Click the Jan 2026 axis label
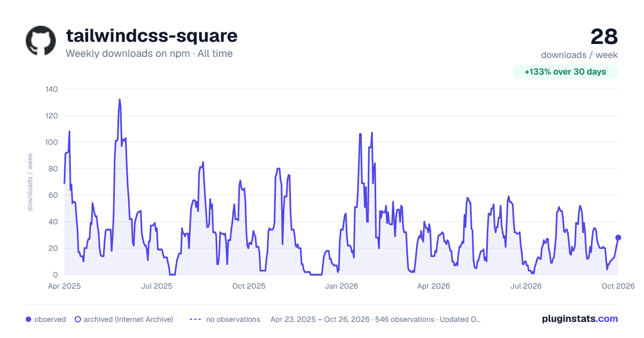The width and height of the screenshot is (644, 338). click(342, 286)
